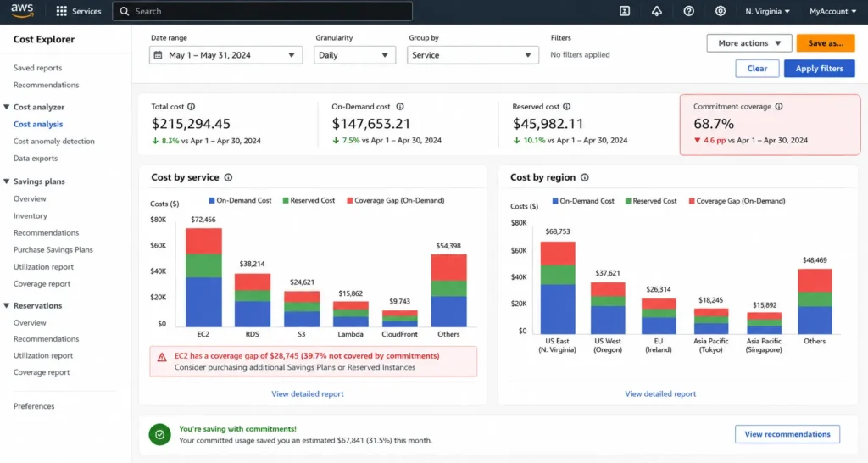Image resolution: width=868 pixels, height=463 pixels.
Task: Open Purchase Savings Plans
Action: tap(53, 250)
